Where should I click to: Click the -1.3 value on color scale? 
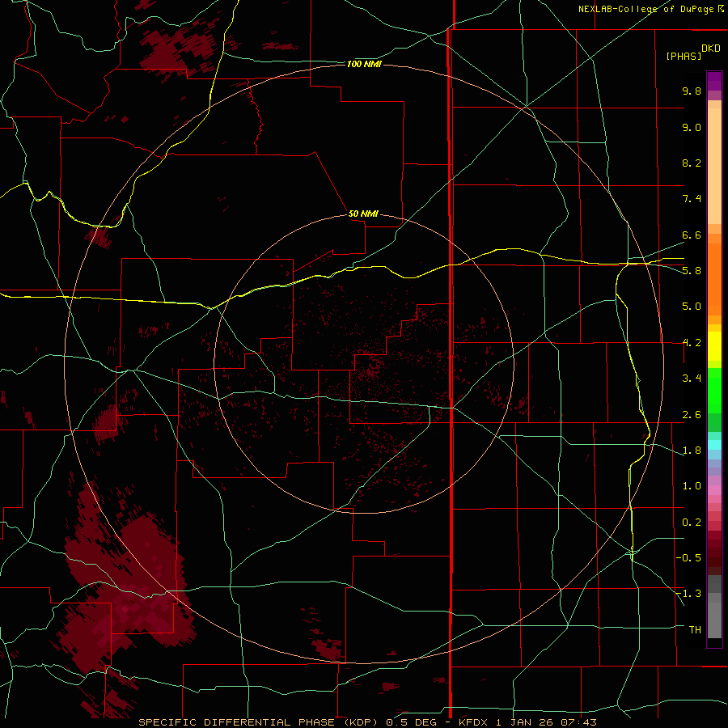[x=688, y=594]
